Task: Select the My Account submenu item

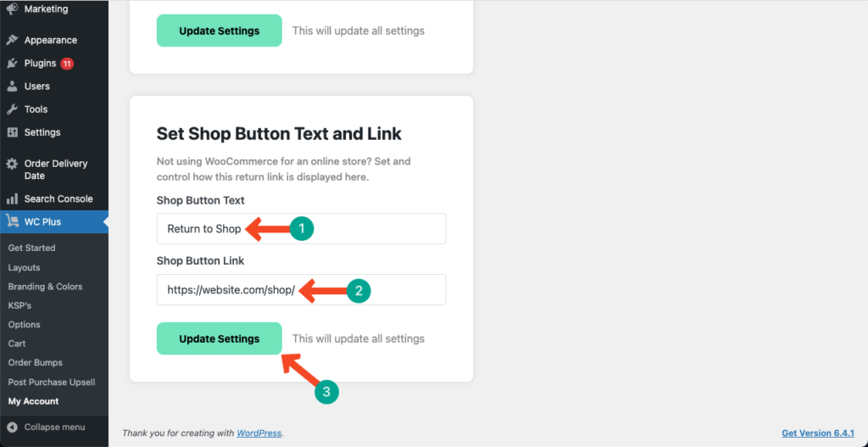Action: (x=33, y=401)
